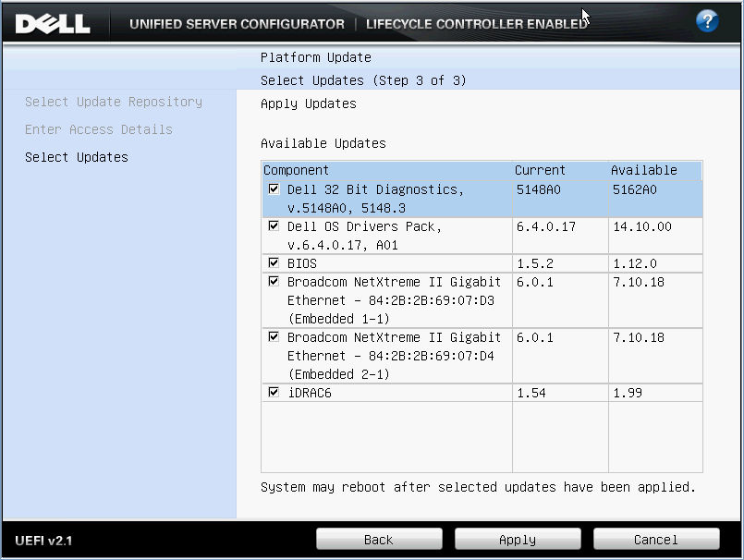Select the Enter Access Details step
This screenshot has height=560, width=744.
(x=99, y=129)
